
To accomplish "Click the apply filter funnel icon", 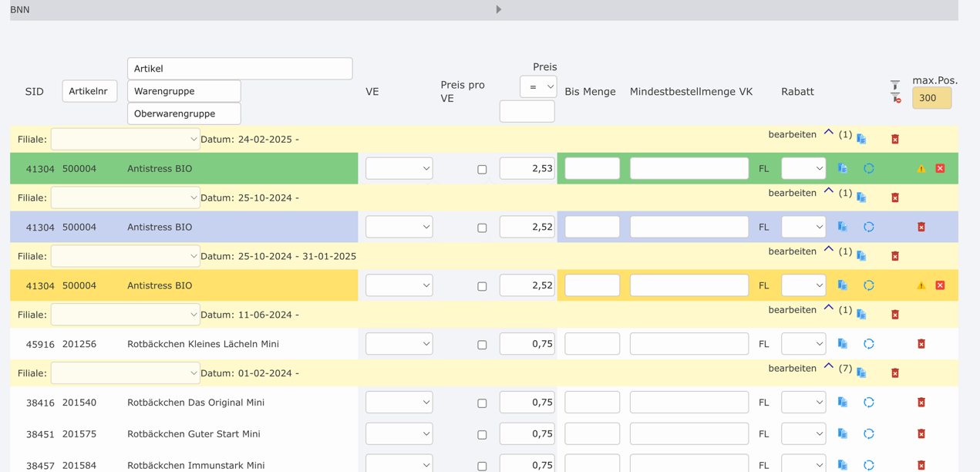I will click(894, 85).
